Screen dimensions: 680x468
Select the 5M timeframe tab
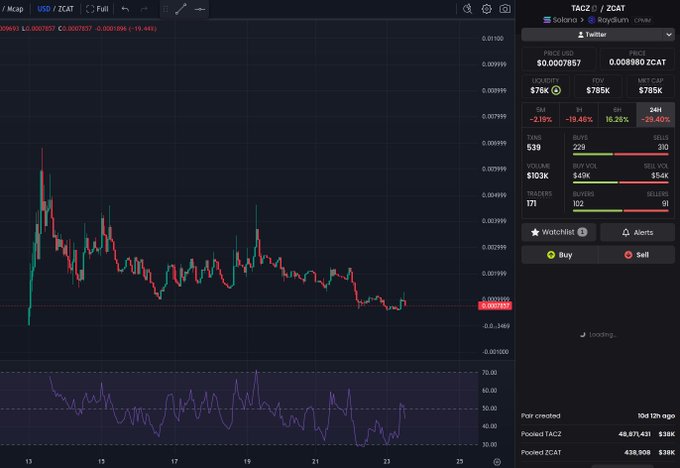tap(541, 115)
